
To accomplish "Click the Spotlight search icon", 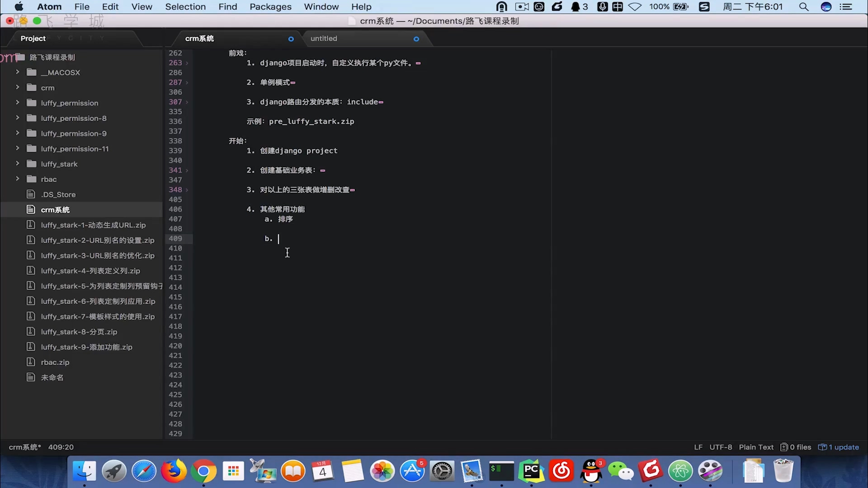I will (x=804, y=7).
